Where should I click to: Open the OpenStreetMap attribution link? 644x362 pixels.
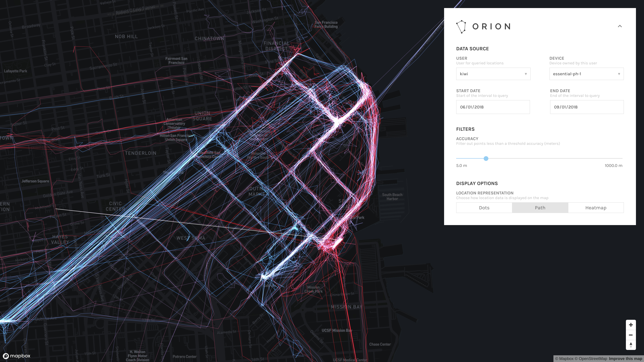(591, 359)
